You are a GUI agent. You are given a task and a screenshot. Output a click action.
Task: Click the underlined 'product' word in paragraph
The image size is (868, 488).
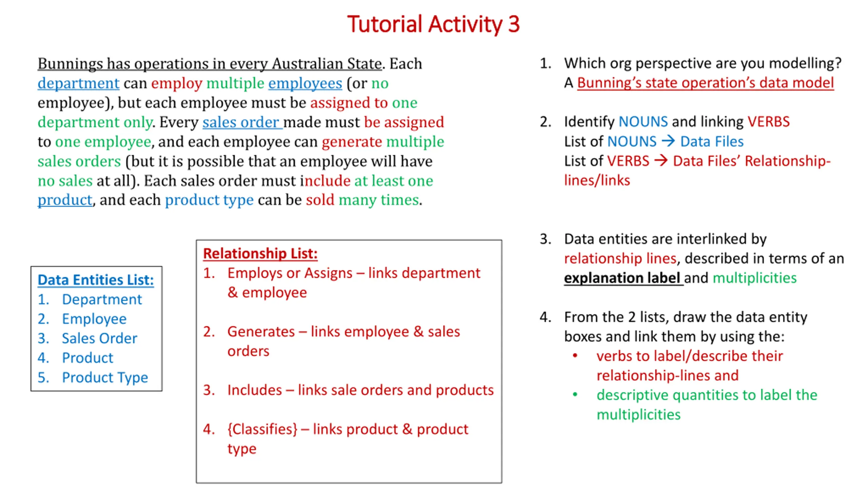(65, 200)
